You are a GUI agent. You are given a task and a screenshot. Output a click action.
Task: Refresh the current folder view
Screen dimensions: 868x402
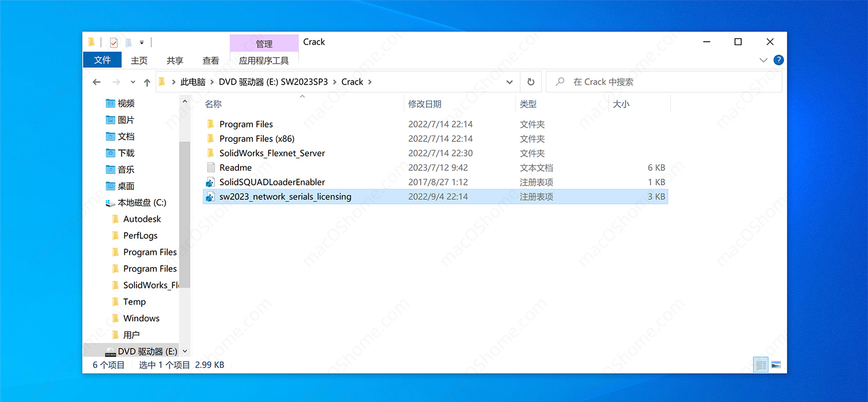(531, 82)
